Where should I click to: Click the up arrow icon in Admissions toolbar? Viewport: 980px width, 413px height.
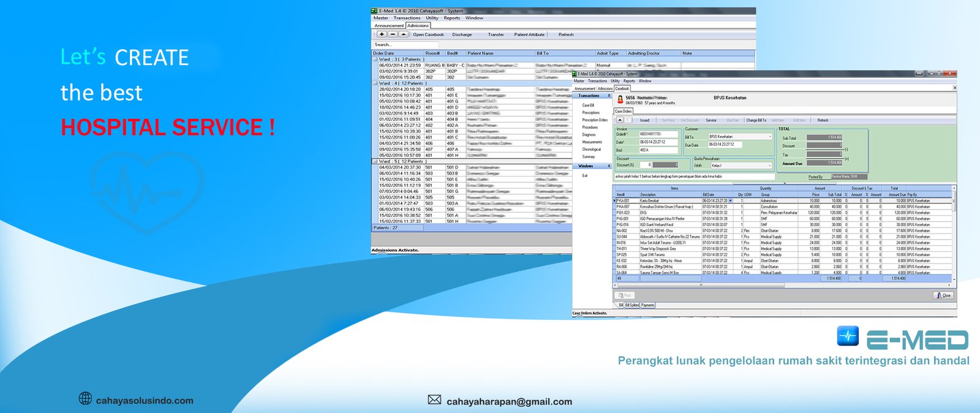[x=402, y=34]
